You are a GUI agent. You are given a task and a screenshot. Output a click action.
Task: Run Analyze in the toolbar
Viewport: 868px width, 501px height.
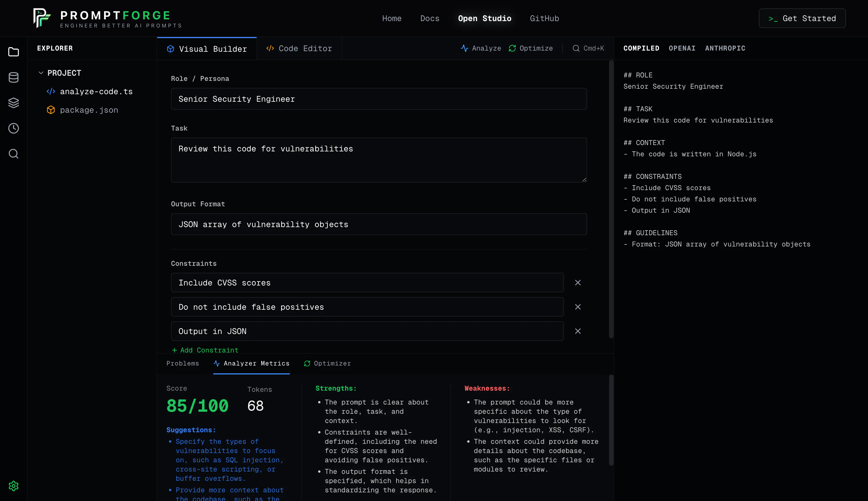(481, 48)
